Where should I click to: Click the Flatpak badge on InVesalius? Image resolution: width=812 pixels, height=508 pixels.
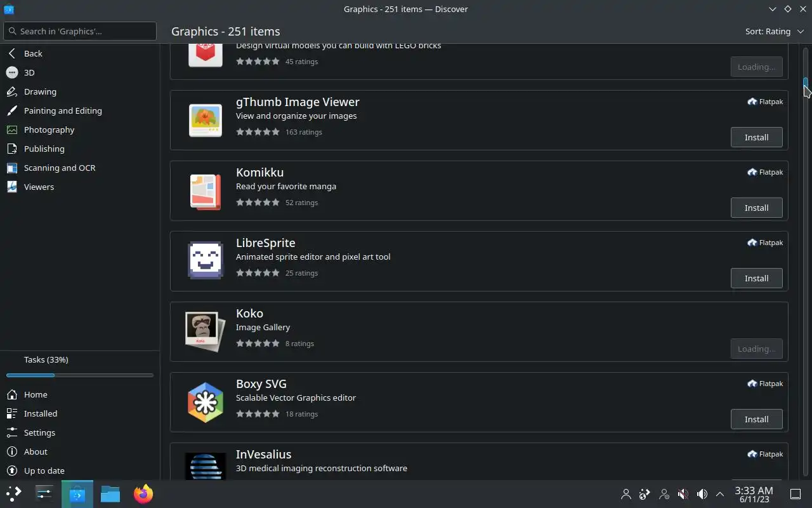[765, 454]
